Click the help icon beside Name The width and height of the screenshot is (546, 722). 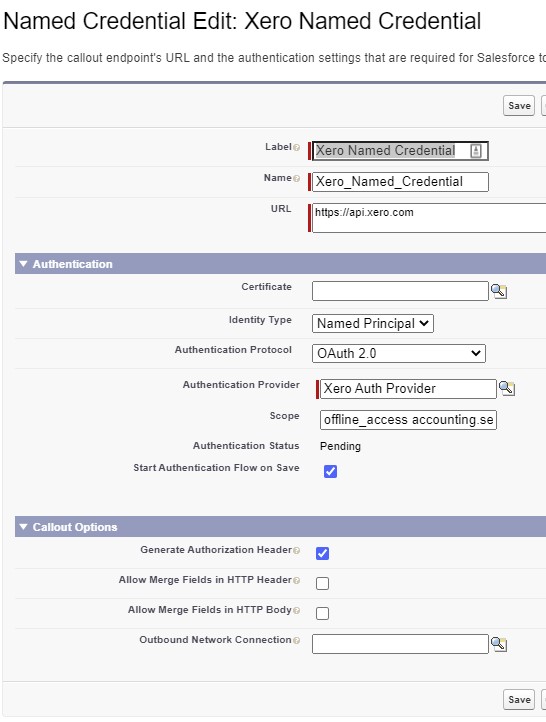[x=296, y=178]
